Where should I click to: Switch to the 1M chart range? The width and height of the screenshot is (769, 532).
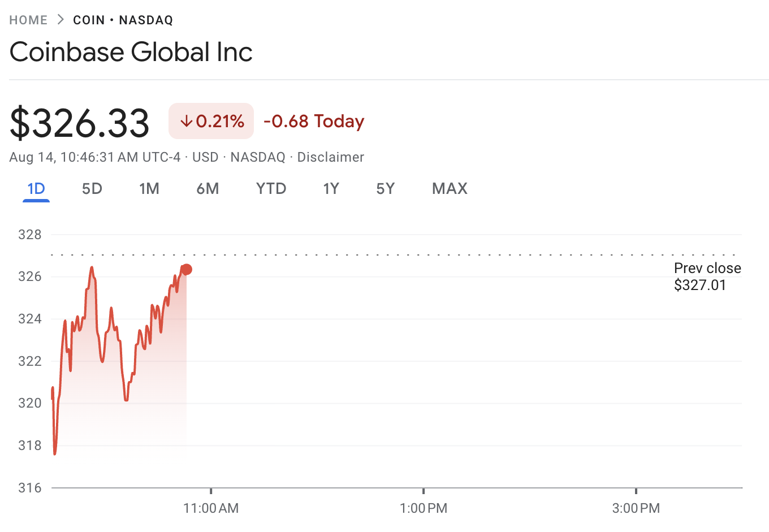[149, 189]
